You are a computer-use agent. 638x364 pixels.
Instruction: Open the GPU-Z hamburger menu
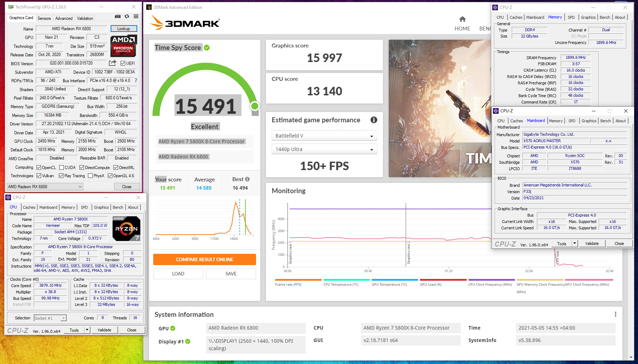(136, 16)
